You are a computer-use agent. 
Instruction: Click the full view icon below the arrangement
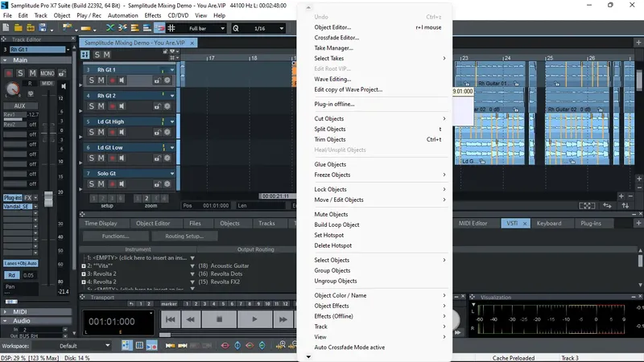pyautogui.click(x=587, y=206)
